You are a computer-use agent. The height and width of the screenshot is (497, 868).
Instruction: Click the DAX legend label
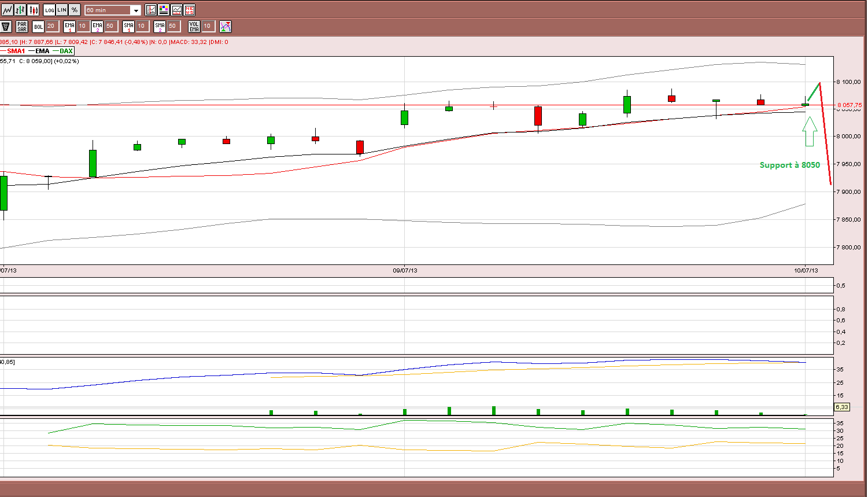point(66,51)
